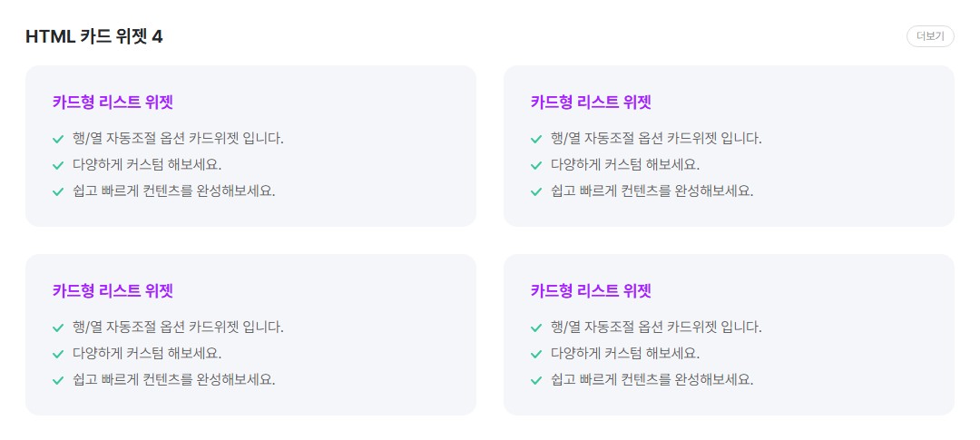Click checkmark icon beside 행/열 자동조절 in top-left card
980x440 pixels.
point(58,139)
